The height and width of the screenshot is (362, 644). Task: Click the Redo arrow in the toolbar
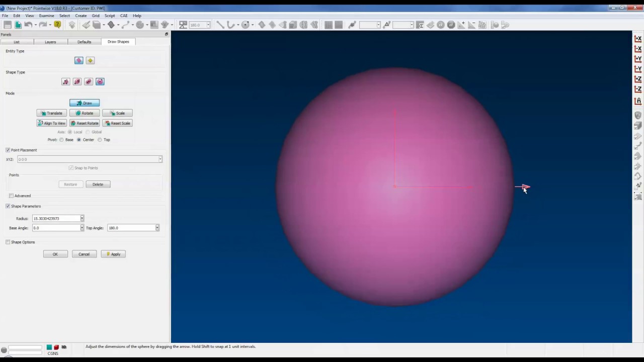click(43, 25)
